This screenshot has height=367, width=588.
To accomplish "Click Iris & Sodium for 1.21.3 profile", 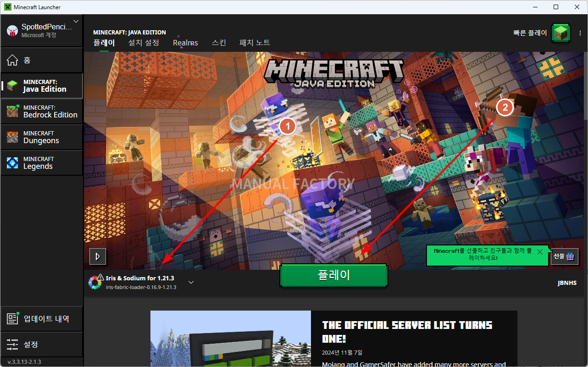I will pyautogui.click(x=140, y=278).
